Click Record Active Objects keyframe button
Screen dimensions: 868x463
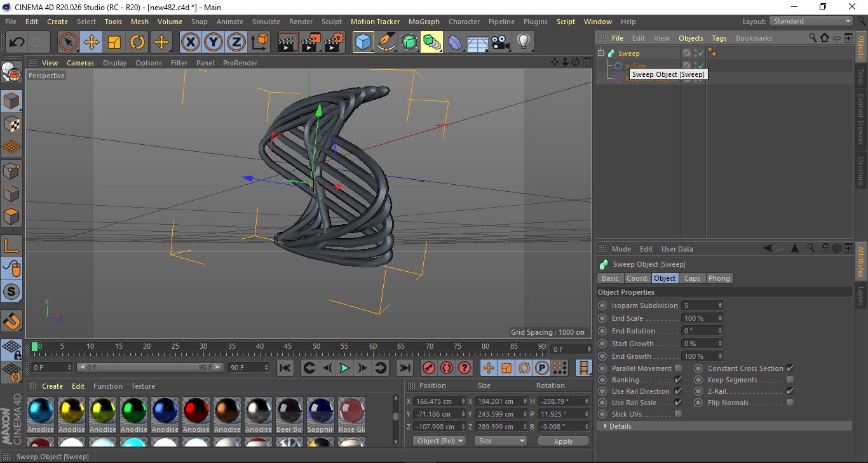(x=428, y=368)
